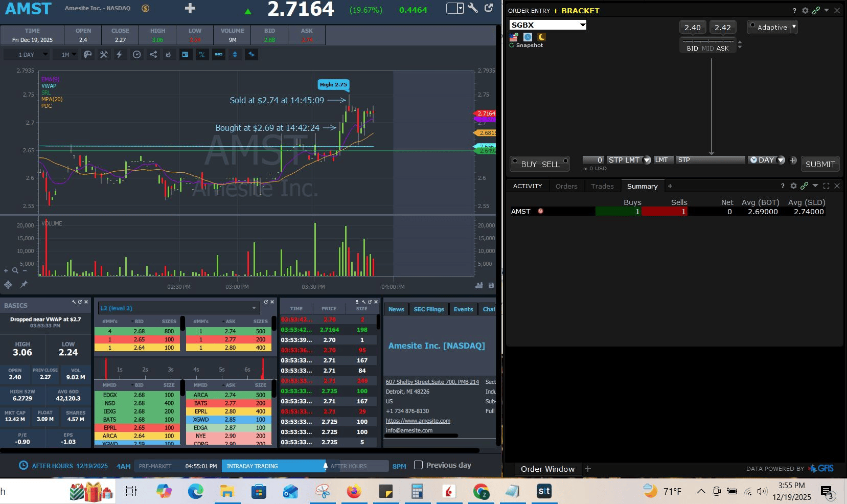This screenshot has height=504, width=847.
Task: Toggle the IND indicators button
Action: click(218, 54)
